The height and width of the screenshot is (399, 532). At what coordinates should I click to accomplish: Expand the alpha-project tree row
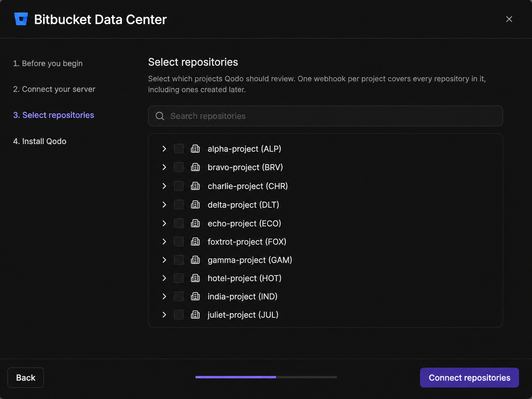pos(164,149)
